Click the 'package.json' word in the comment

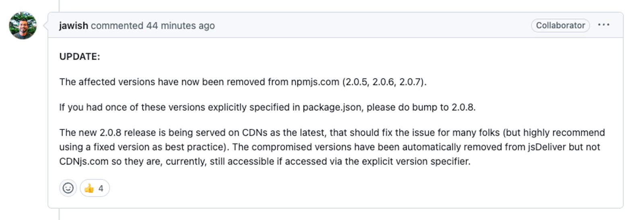(x=332, y=107)
